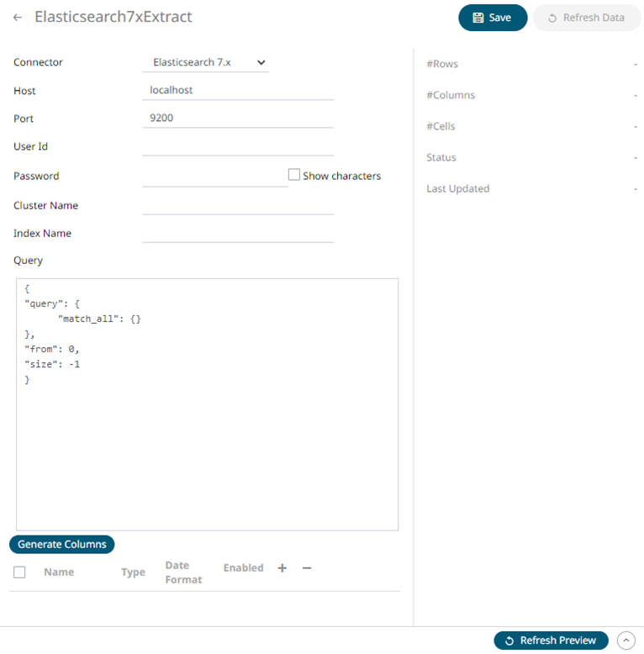Click the User Id text field
Screen dimensions: 644x654
[x=238, y=146]
